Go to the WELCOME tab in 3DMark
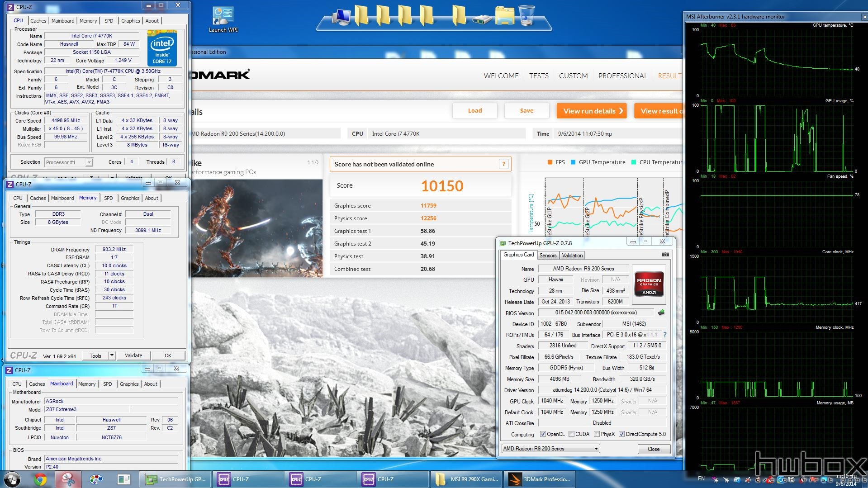868x488 pixels. point(501,76)
